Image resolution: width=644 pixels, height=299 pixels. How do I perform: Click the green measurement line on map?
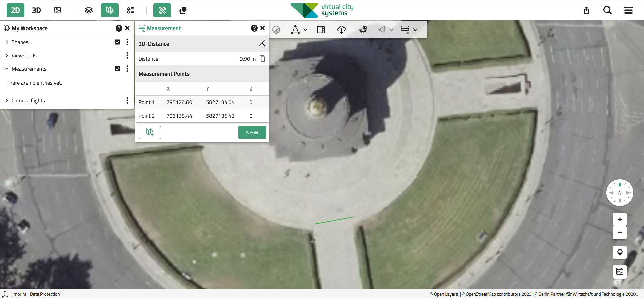pyautogui.click(x=334, y=220)
